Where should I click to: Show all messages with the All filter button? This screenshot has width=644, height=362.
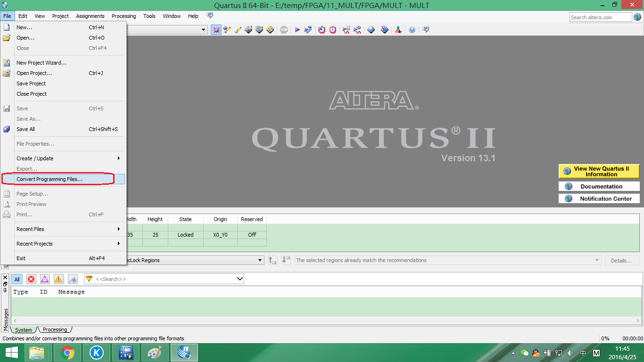point(17,279)
